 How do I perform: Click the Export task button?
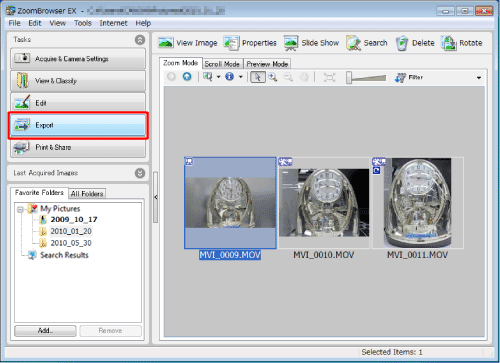click(78, 125)
